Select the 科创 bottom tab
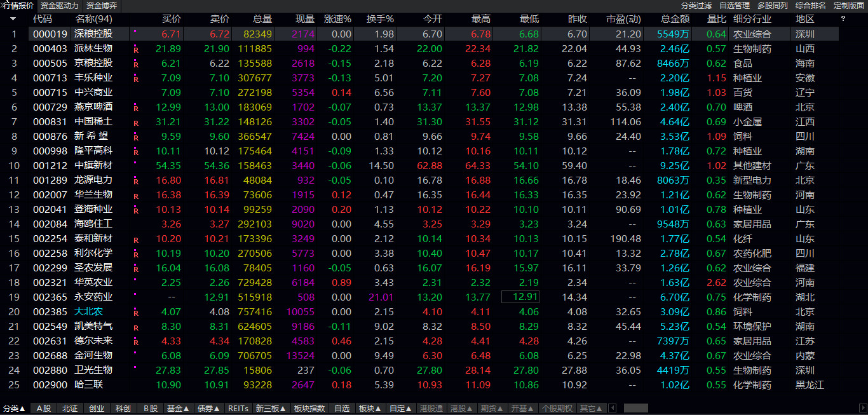Screen dimensions: 868x415 pyautogui.click(x=123, y=408)
